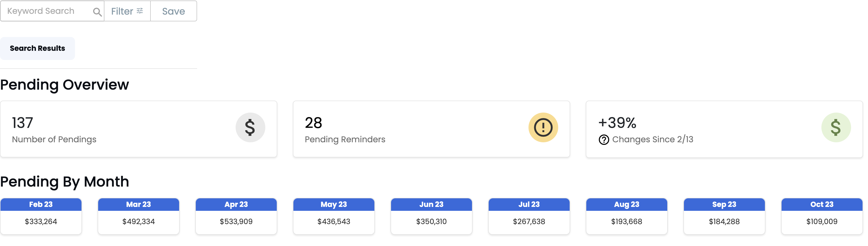The image size is (868, 246).
Task: Choose the Jul 23 month tile
Action: pyautogui.click(x=529, y=216)
